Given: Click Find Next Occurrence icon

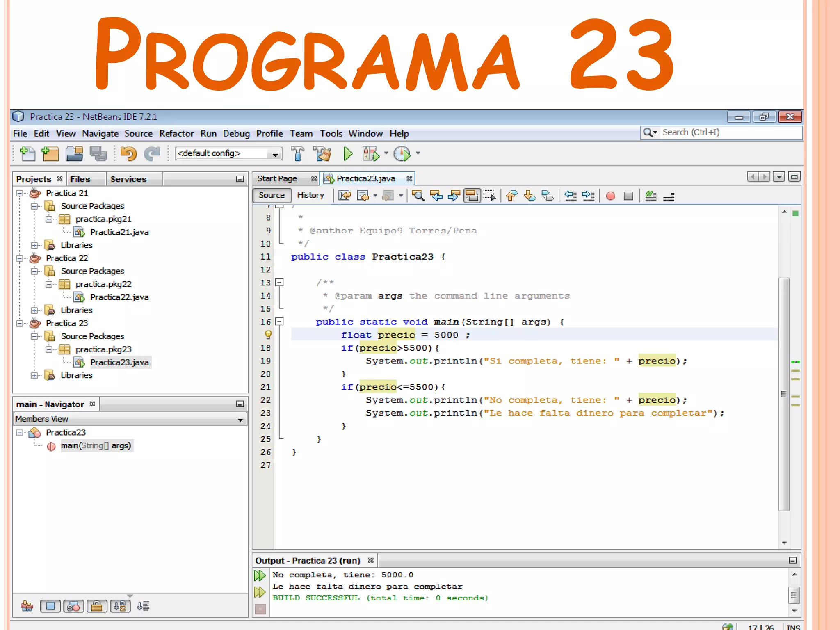Looking at the screenshot, I should 454,196.
